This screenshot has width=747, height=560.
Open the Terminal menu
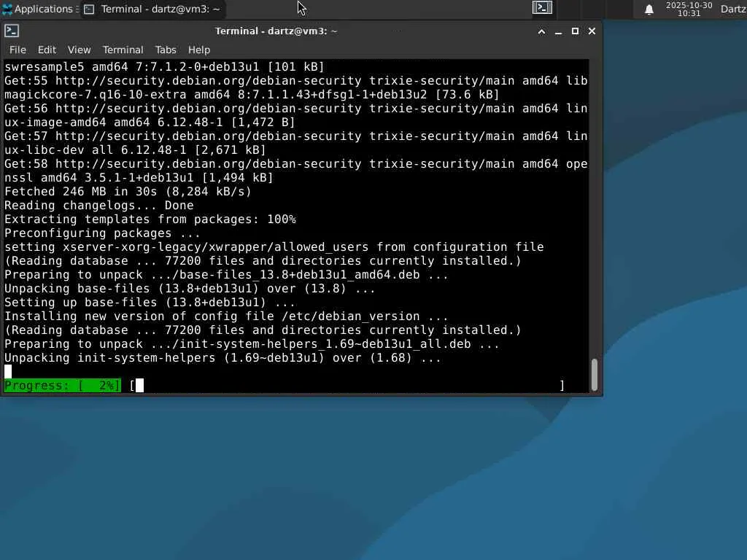123,50
